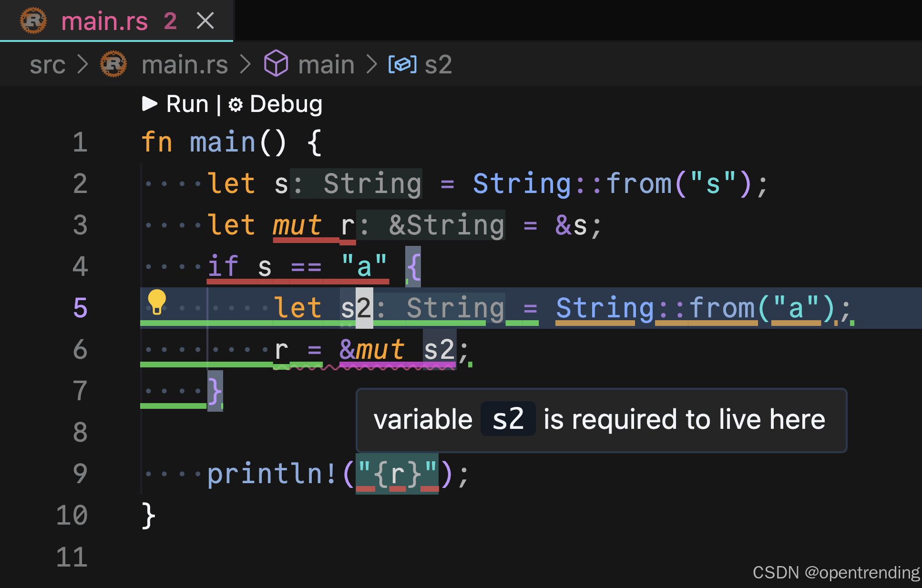The height and width of the screenshot is (588, 922).
Task: Click line number 9 in gutter
Action: pyautogui.click(x=80, y=474)
